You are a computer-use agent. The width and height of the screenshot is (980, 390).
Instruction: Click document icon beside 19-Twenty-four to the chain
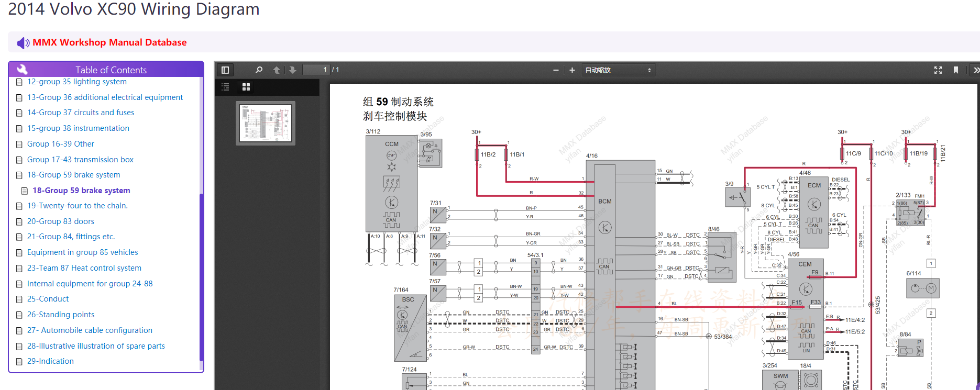click(x=19, y=206)
